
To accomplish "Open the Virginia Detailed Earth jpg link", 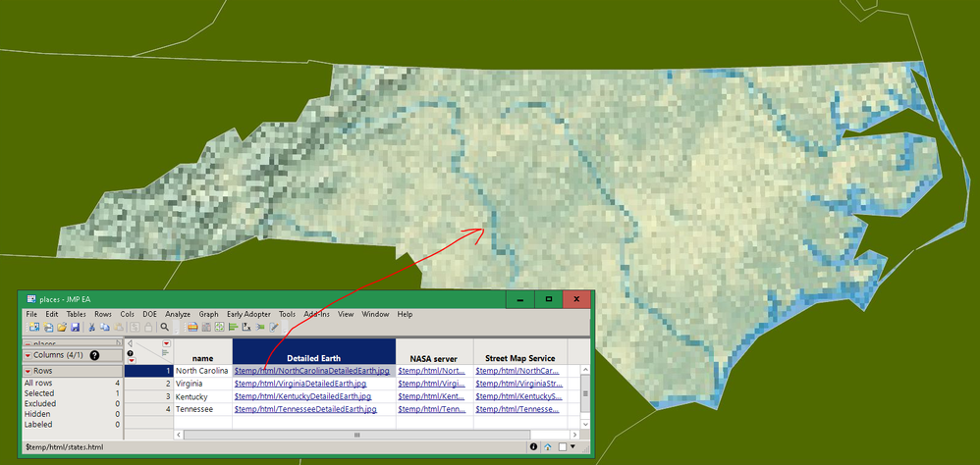I will pyautogui.click(x=300, y=384).
